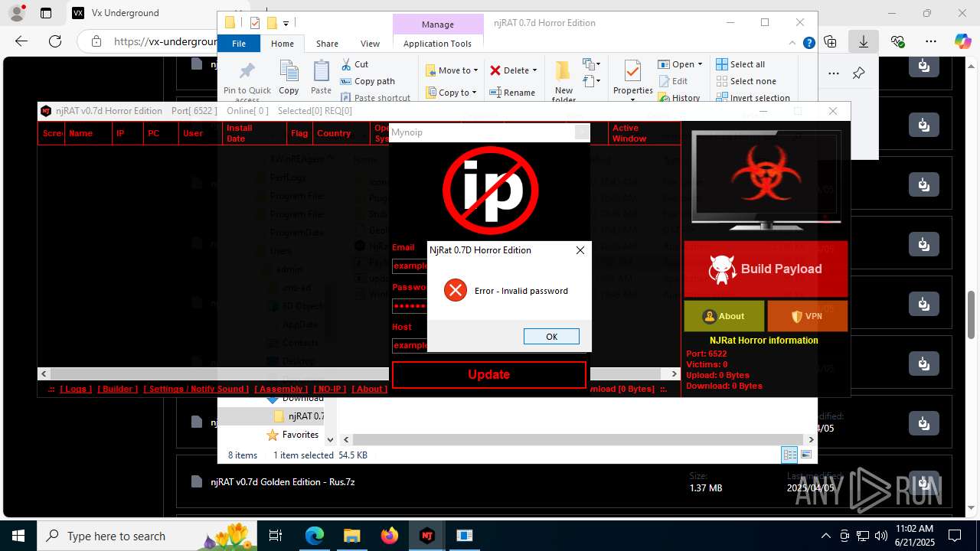Open [ Settings / Notify Sound ] link

coord(196,389)
